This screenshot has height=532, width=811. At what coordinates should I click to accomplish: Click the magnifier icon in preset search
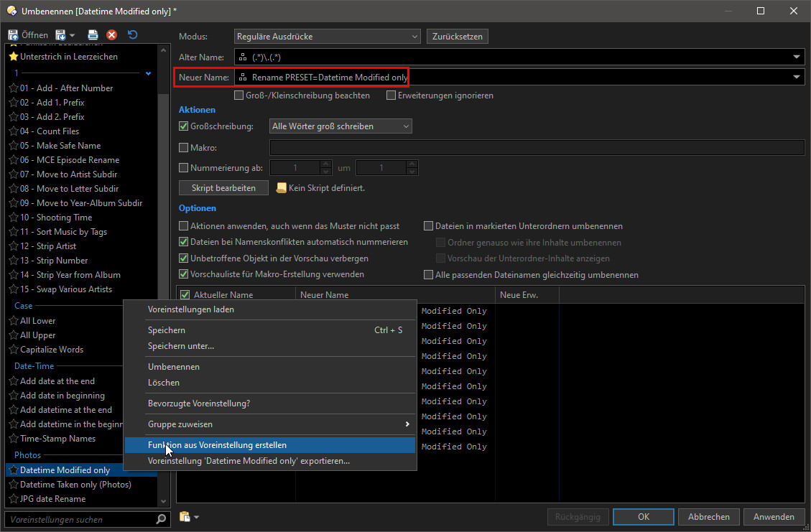pos(161,519)
